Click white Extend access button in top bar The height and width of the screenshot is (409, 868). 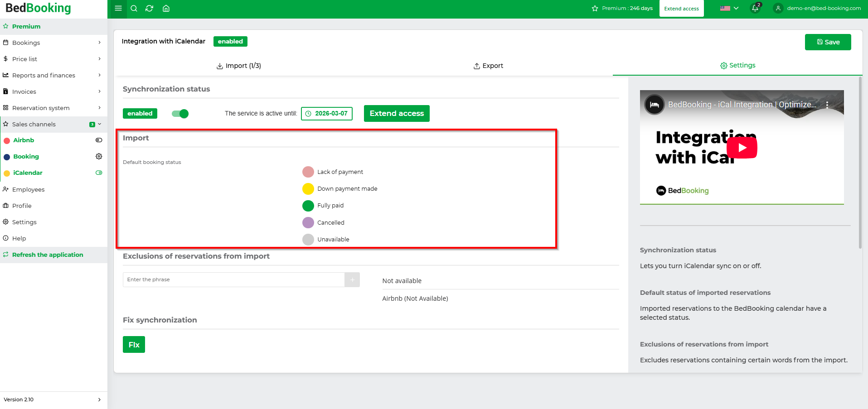[x=681, y=9]
